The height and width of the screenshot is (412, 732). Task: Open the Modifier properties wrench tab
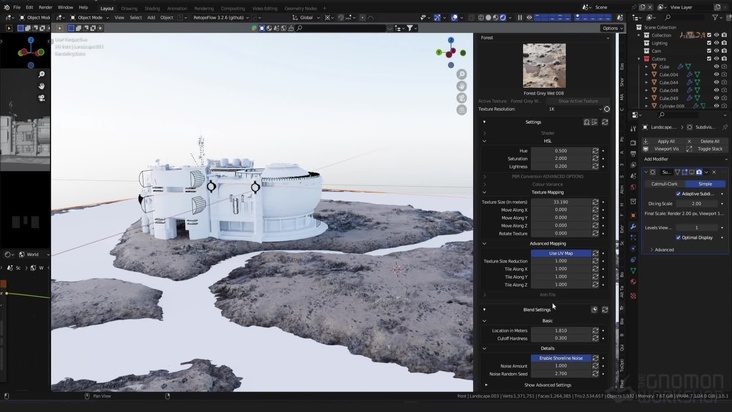coord(633,226)
